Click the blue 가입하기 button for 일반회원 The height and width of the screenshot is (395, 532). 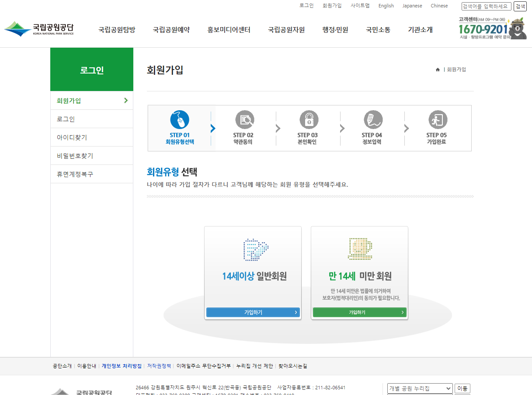pos(253,312)
